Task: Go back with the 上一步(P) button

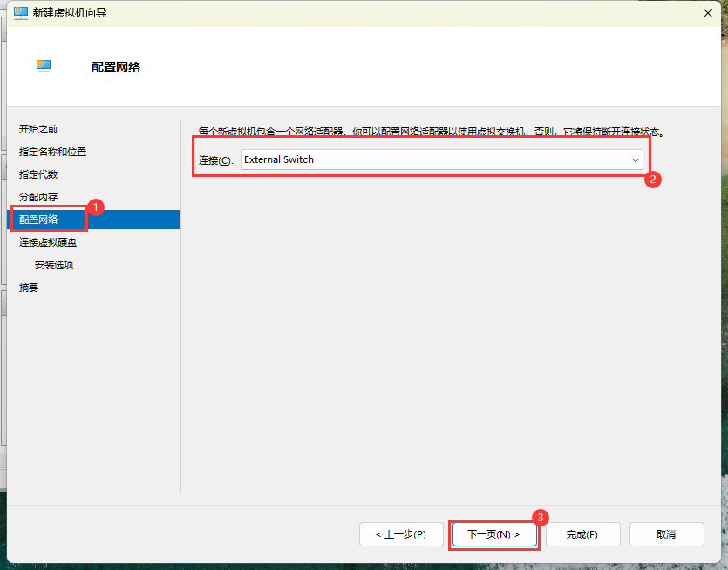Action: (400, 534)
